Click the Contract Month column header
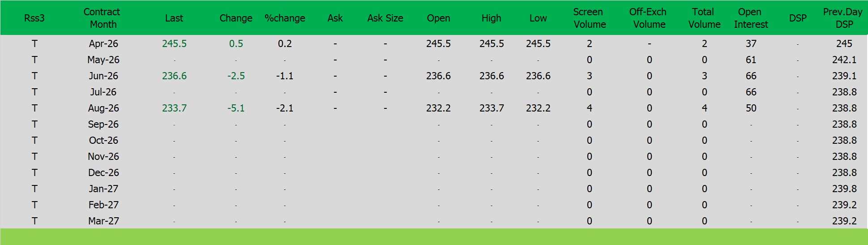The width and height of the screenshot is (868, 245). (103, 18)
